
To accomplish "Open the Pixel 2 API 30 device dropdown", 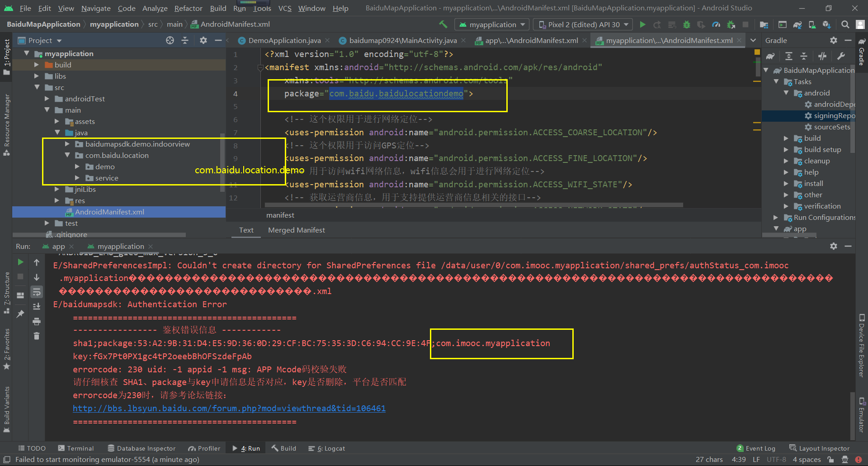I will tap(583, 24).
